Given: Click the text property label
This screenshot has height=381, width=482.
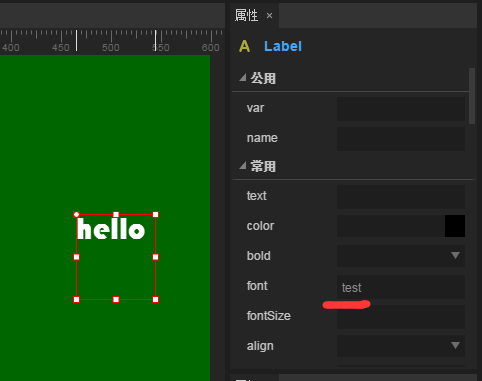Looking at the screenshot, I should coord(256,196).
